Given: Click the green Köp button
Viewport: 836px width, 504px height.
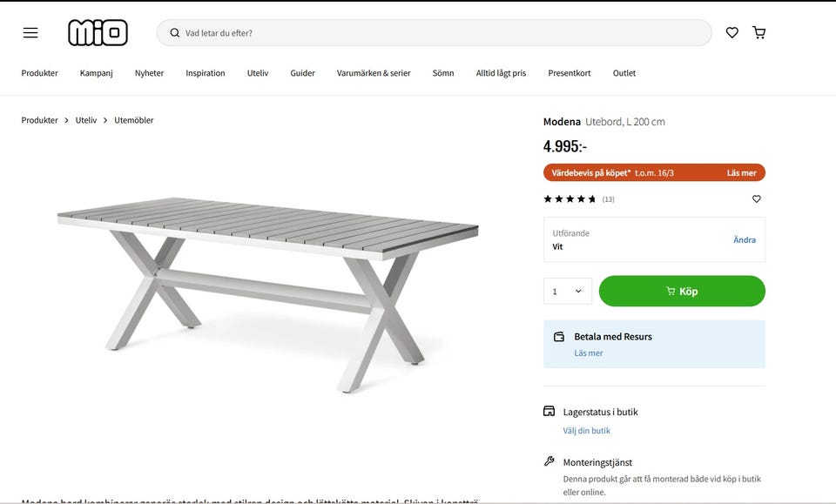Looking at the screenshot, I should [x=682, y=291].
